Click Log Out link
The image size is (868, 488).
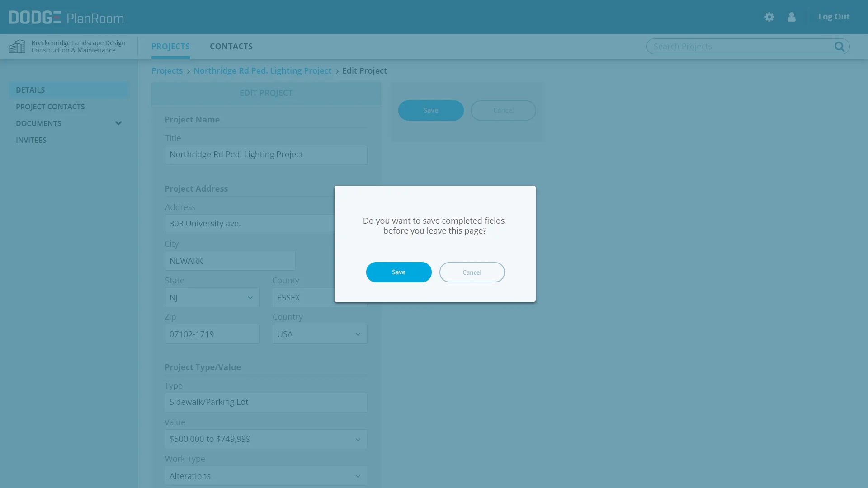(x=834, y=17)
